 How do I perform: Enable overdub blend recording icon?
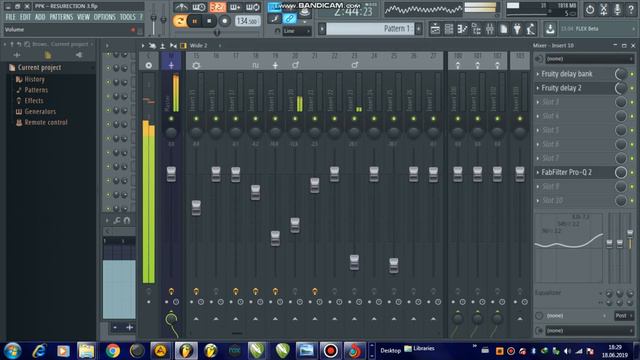point(236,7)
